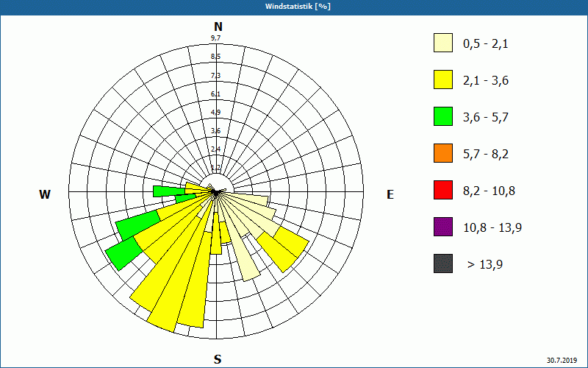588x368 pixels.
Task: Click the legend label "3,6 - 5,7"
Action: 486,118
